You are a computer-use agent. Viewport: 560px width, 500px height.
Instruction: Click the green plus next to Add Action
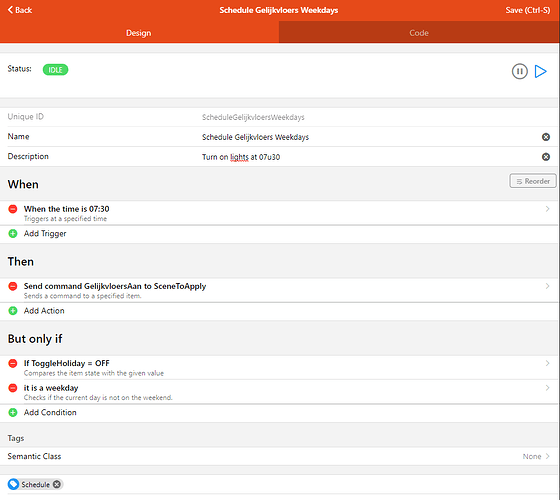13,311
